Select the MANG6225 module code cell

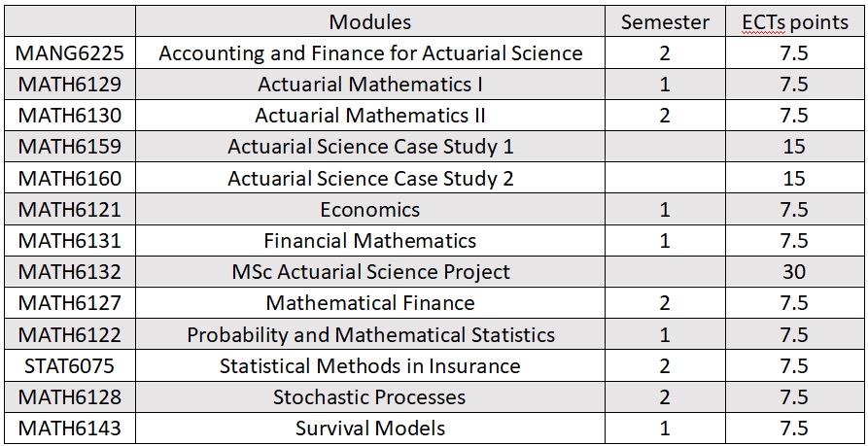(70, 53)
